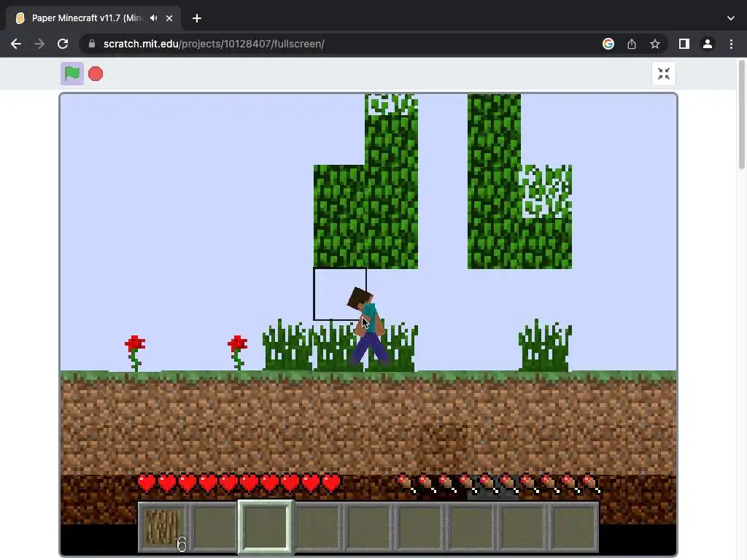Exit fullscreen mode with the shrink icon
The width and height of the screenshot is (747, 560).
(x=664, y=74)
